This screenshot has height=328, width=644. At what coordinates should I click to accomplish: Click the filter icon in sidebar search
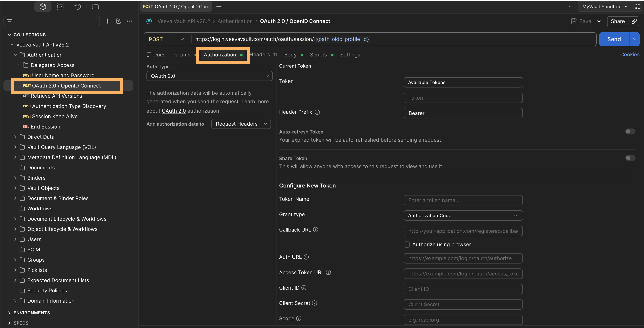coord(10,21)
